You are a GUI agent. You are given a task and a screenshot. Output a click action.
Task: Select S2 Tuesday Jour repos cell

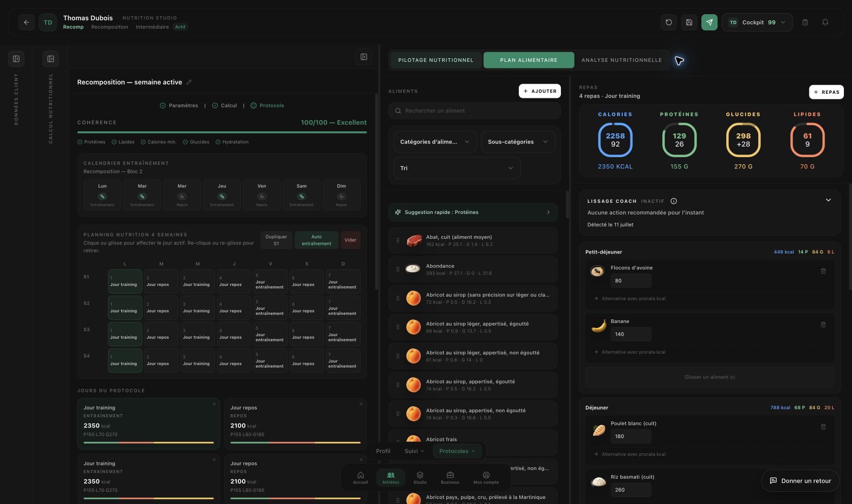(161, 308)
